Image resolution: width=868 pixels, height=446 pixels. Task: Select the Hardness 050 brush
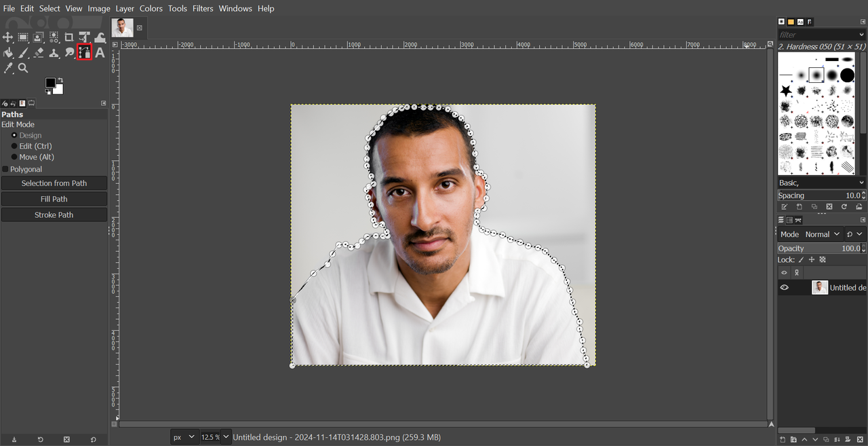coord(816,75)
